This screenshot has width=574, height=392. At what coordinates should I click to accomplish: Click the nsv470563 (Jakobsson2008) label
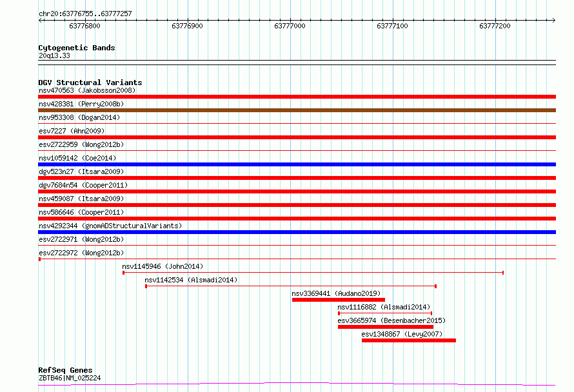87,90
